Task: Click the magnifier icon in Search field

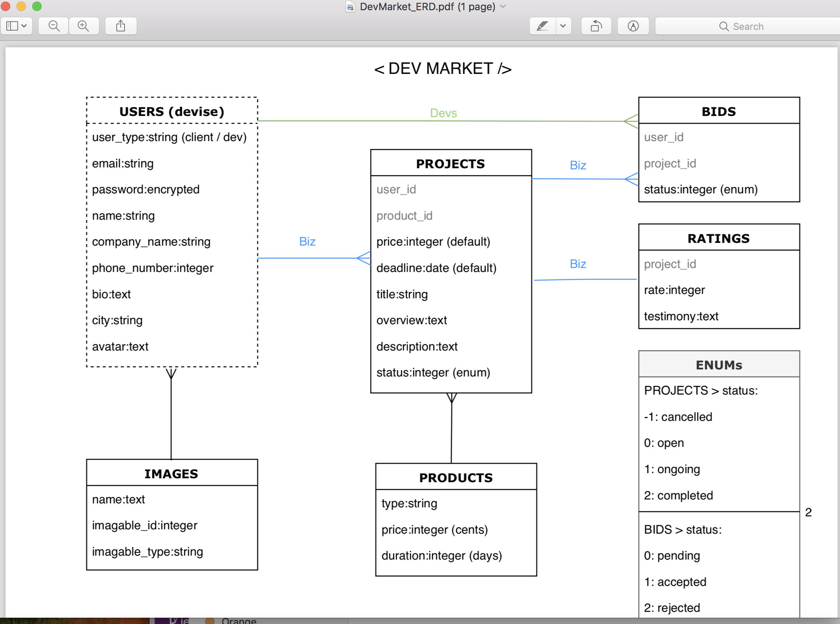Action: (723, 26)
